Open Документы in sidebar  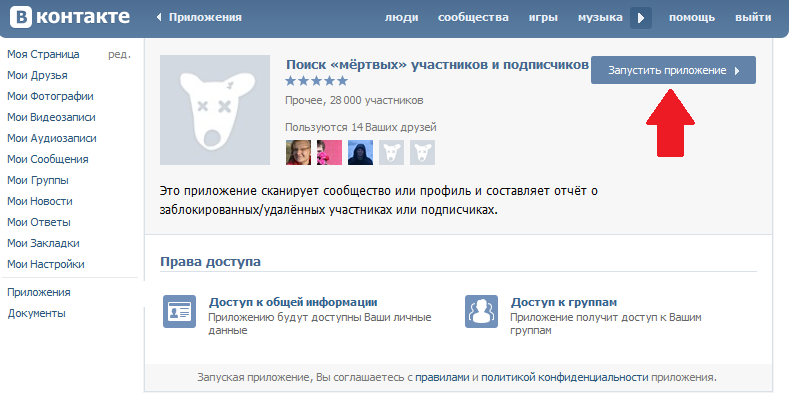(37, 313)
